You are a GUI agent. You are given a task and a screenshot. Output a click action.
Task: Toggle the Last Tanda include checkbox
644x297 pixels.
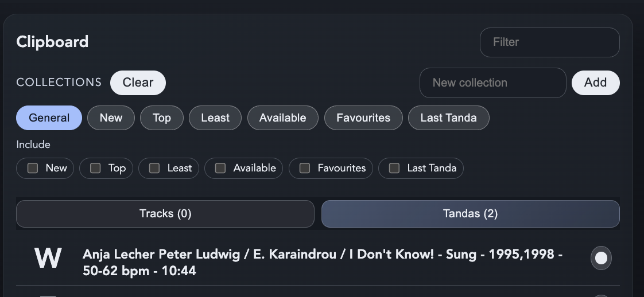point(394,168)
